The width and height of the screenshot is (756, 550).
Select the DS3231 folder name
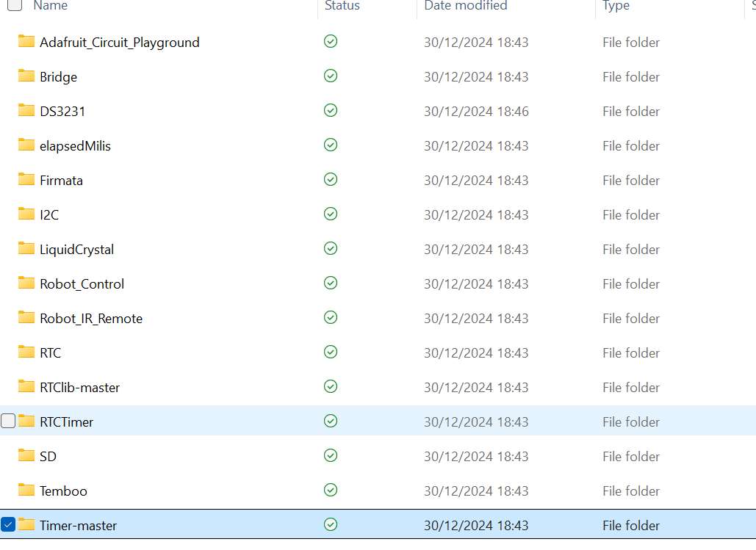62,112
